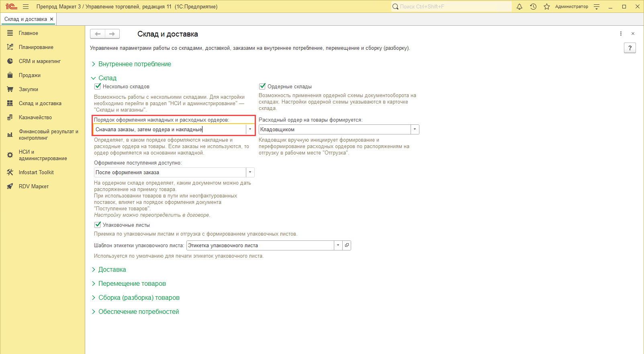Open the Казначейство section
Viewport: 644px width, 354px height.
(35, 117)
